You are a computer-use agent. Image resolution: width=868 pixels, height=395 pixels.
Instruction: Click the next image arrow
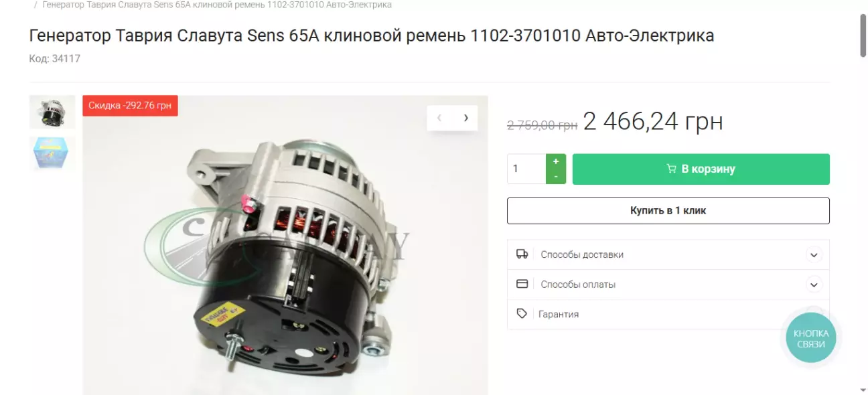tap(465, 118)
